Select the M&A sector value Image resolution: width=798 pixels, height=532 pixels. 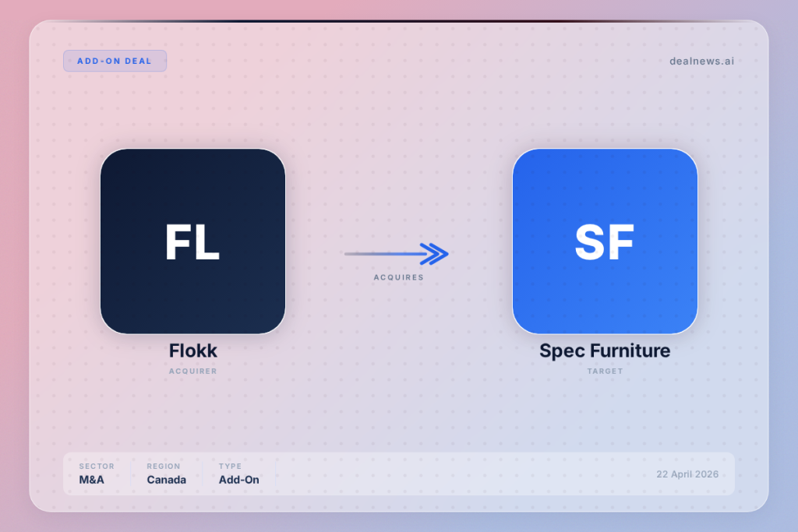click(x=91, y=480)
